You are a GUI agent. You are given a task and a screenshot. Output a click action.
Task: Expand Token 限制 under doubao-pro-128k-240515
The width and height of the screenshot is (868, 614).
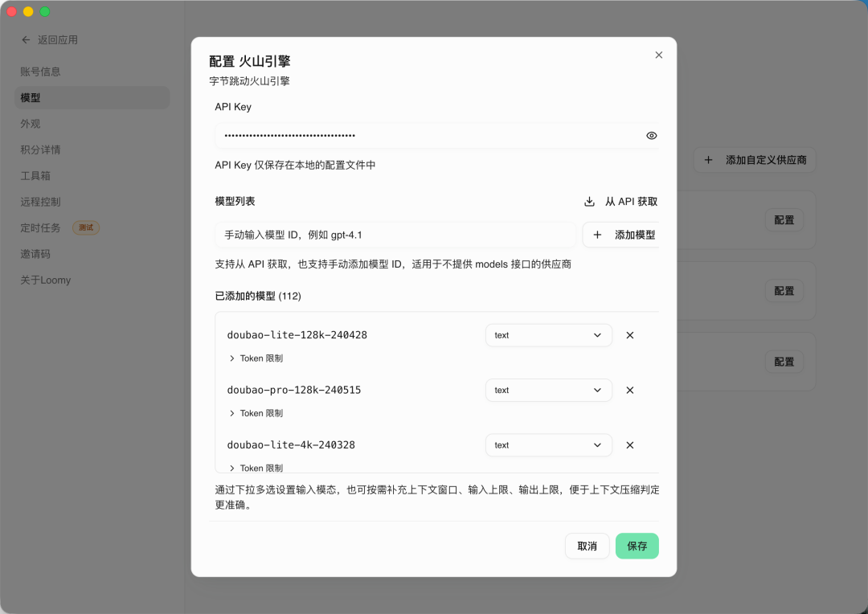coord(256,413)
